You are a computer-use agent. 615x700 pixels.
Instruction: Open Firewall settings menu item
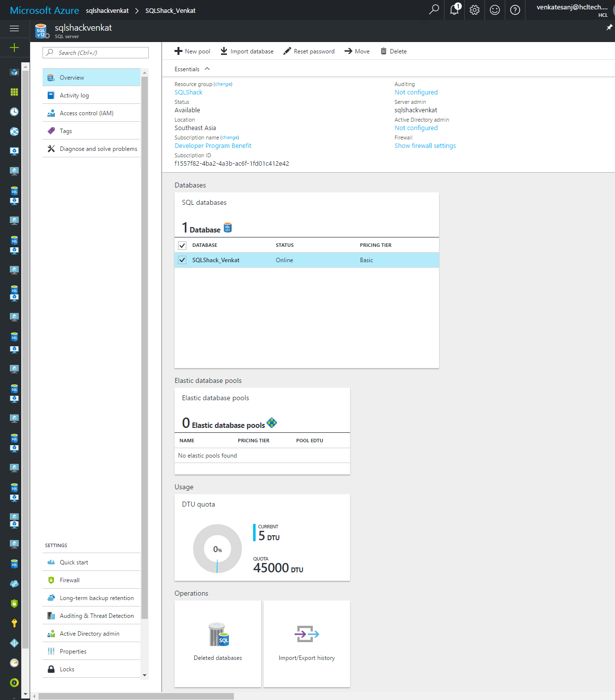[91, 580]
